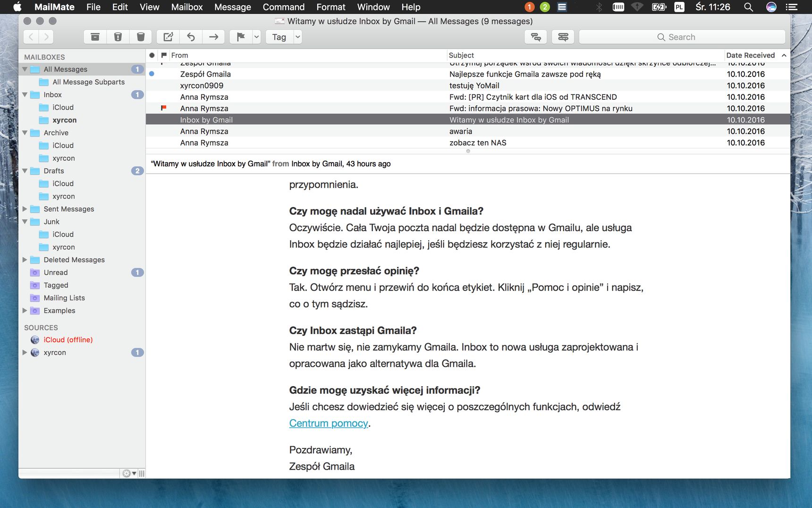Click the orange 1 menu bar badge

(x=529, y=7)
